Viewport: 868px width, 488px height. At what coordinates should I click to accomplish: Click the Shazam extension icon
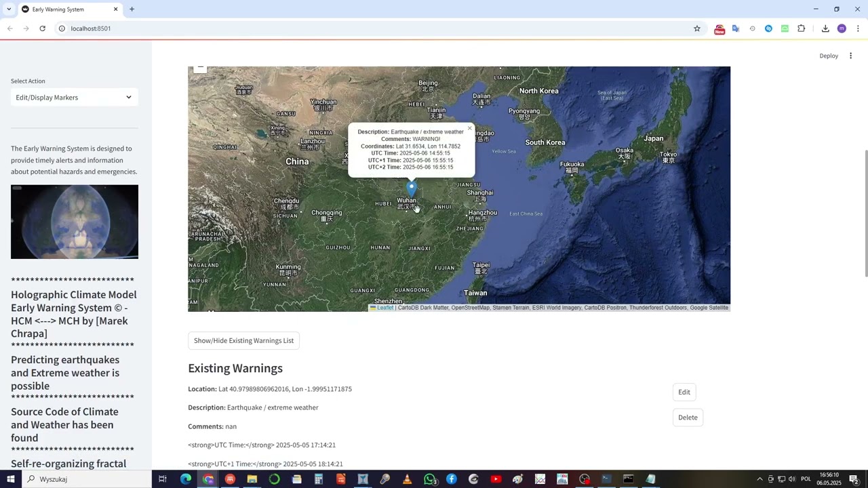point(768,28)
